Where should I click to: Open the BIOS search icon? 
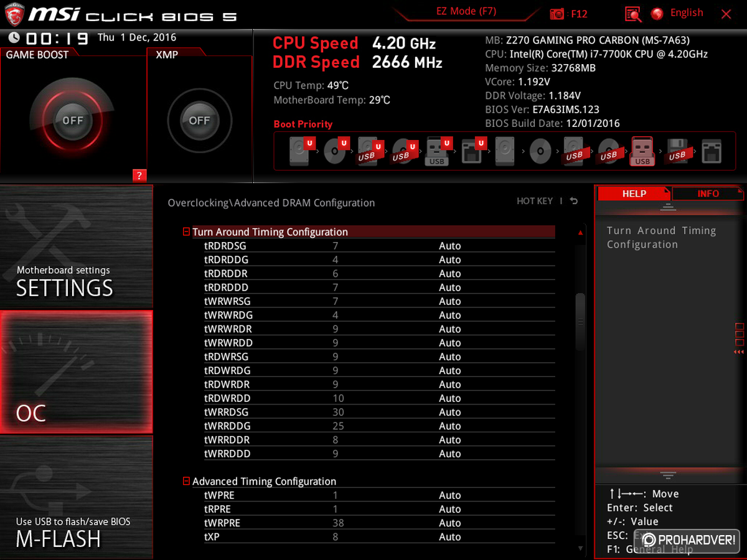pos(633,14)
